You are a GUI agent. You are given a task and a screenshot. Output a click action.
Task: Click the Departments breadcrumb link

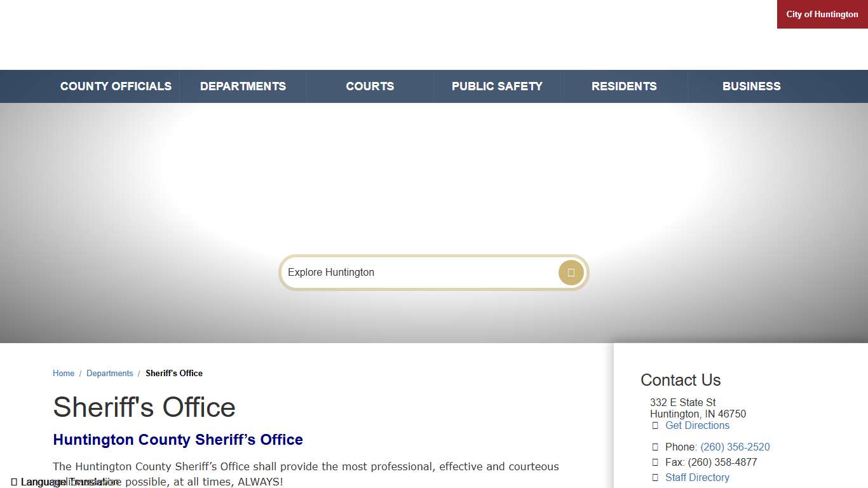110,373
